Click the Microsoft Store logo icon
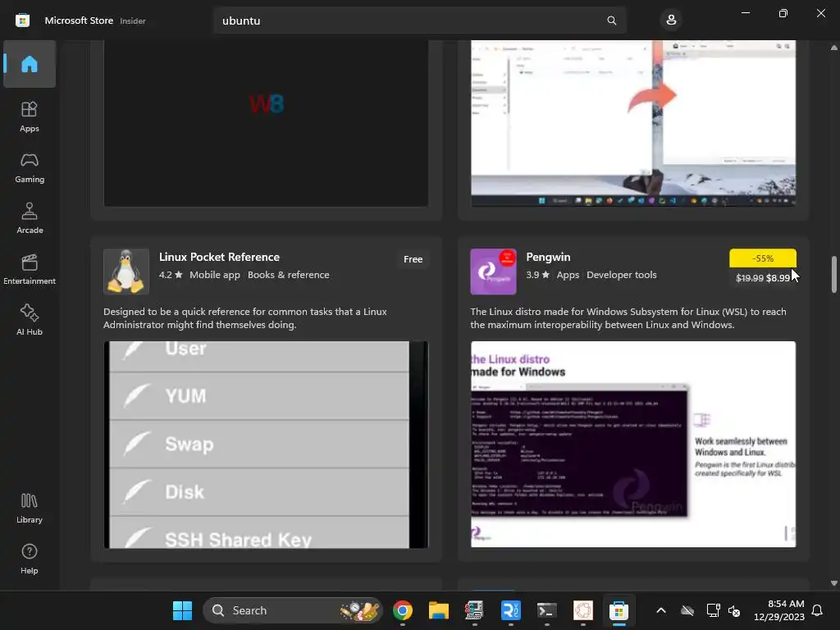The height and width of the screenshot is (630, 840). point(22,21)
